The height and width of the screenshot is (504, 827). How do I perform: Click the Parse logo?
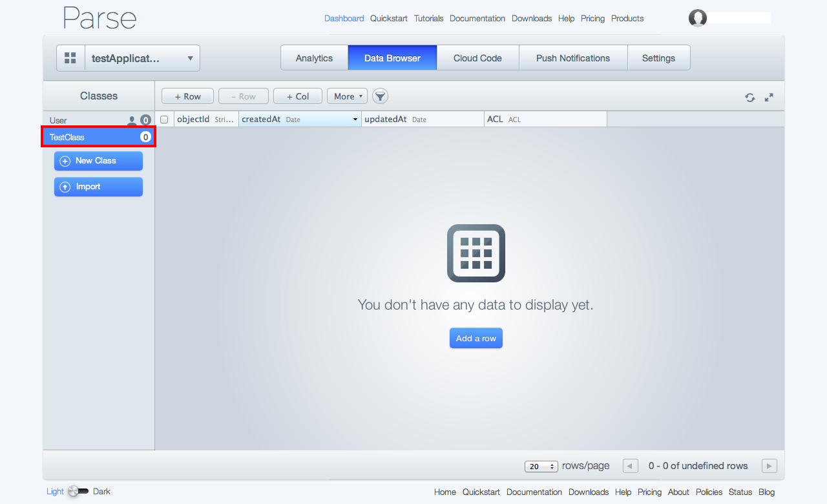(99, 18)
